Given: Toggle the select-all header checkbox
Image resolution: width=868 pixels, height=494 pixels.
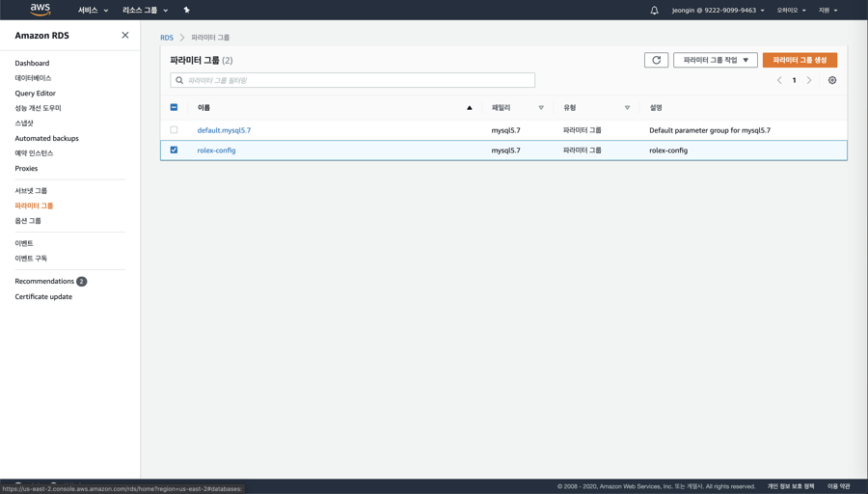Looking at the screenshot, I should coord(174,108).
